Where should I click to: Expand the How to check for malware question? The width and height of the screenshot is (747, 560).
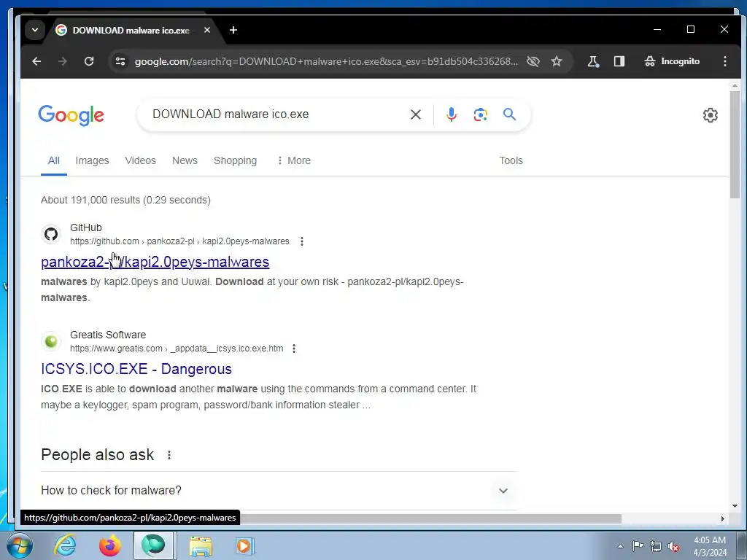pyautogui.click(x=279, y=491)
